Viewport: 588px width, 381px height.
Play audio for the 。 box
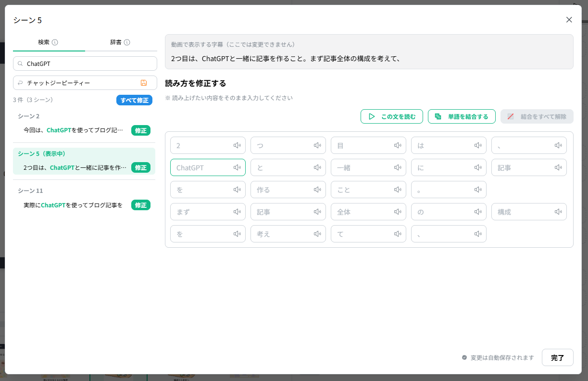(x=478, y=190)
